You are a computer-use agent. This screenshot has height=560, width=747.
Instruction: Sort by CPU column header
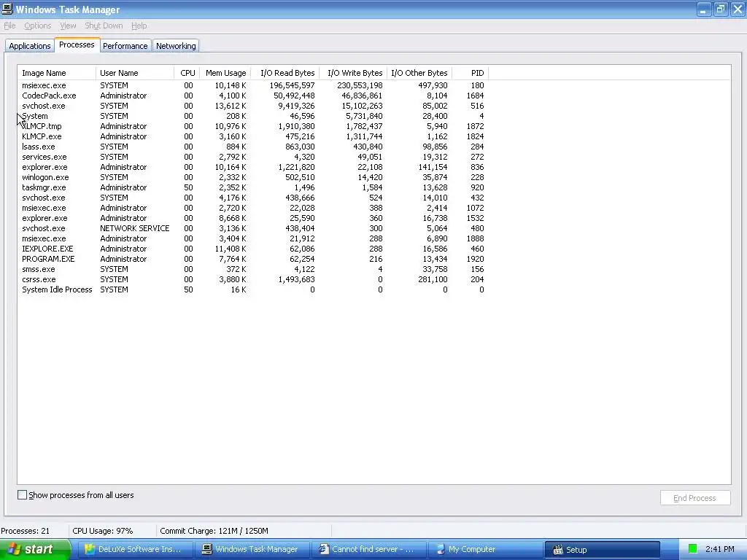(x=187, y=73)
